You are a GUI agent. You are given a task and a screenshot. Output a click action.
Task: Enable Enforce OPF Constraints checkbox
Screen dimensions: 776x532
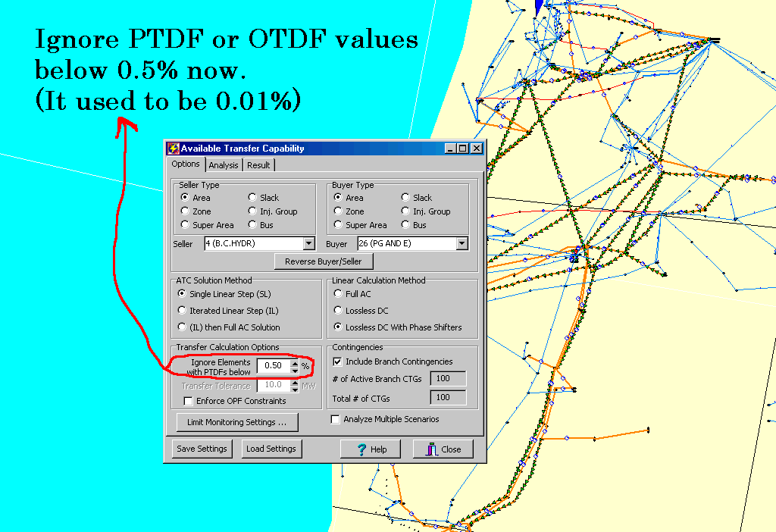(x=188, y=401)
